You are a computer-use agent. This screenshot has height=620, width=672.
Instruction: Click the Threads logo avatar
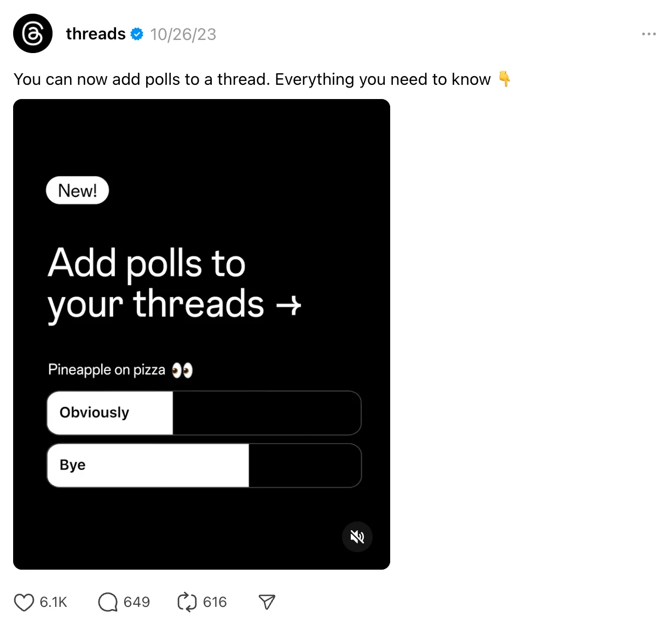click(x=33, y=33)
